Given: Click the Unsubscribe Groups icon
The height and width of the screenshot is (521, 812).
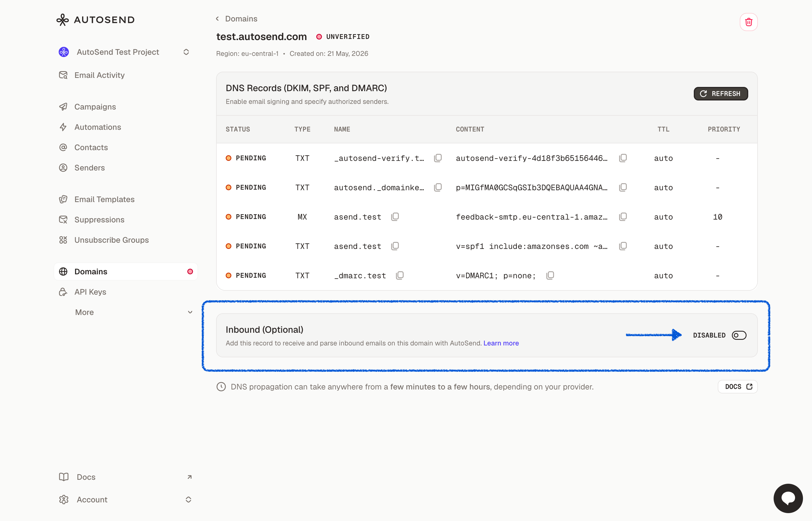Looking at the screenshot, I should [63, 240].
